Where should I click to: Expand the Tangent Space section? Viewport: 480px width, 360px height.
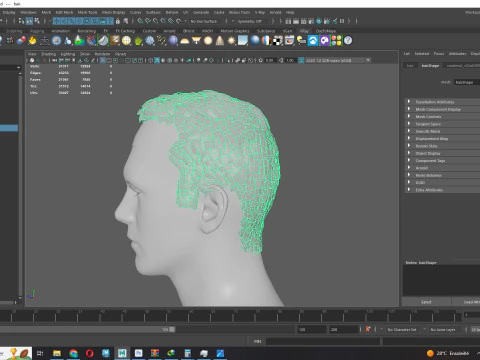(x=442, y=124)
